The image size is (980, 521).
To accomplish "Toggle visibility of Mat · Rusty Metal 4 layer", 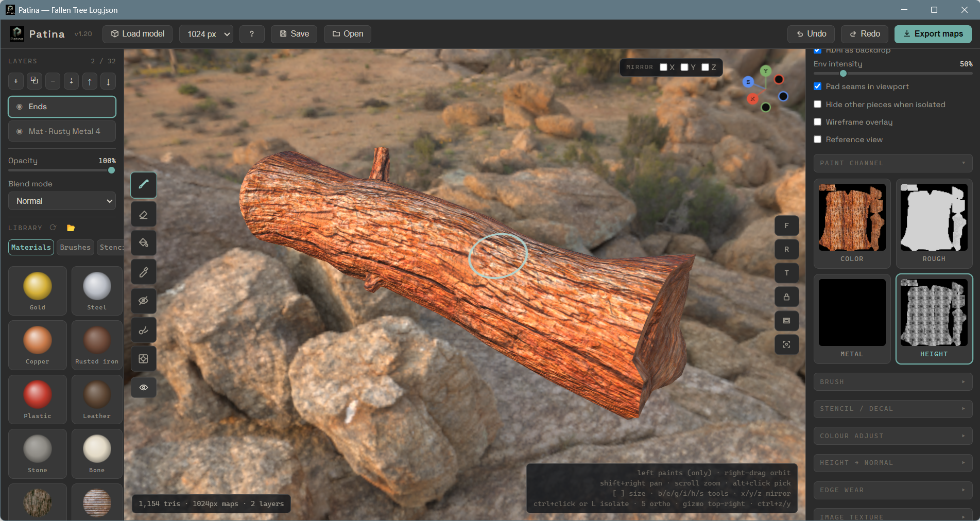I will pyautogui.click(x=20, y=131).
